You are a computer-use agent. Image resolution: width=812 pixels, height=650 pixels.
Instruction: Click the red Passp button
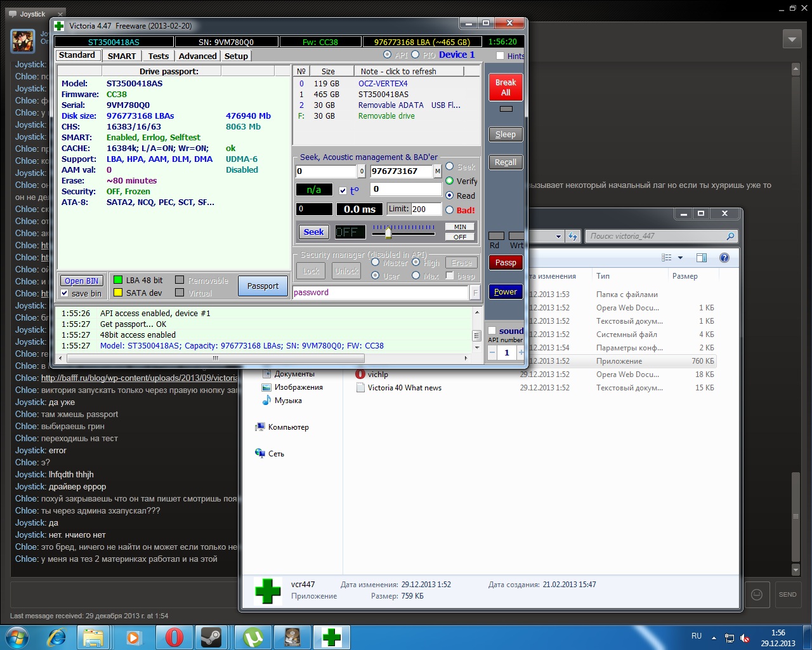(506, 262)
